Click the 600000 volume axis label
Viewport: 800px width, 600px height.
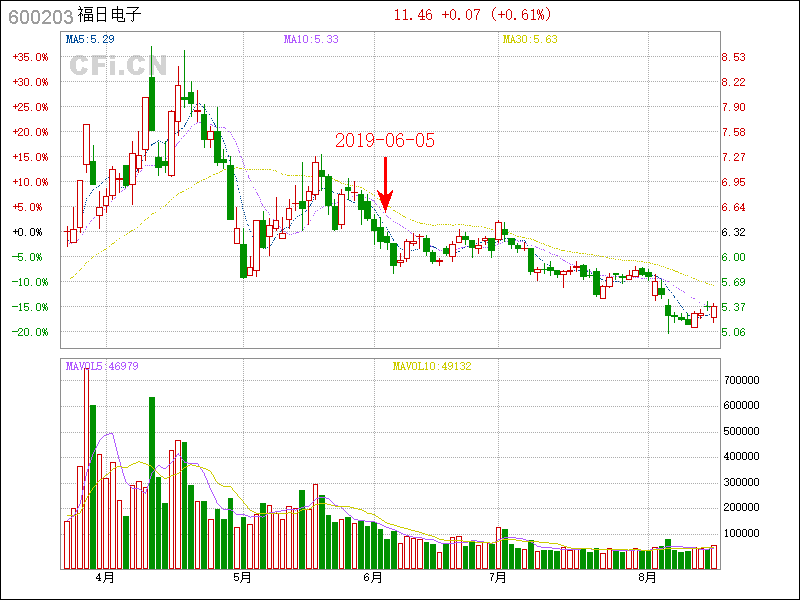(x=742, y=406)
